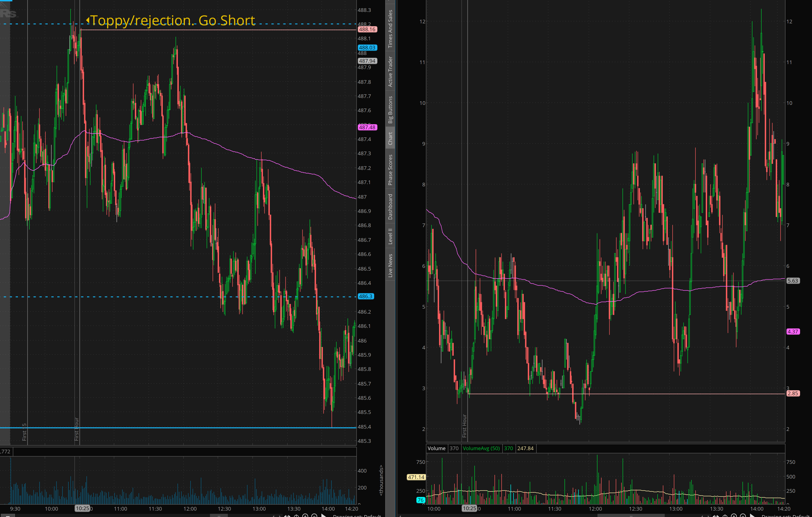Switch to the Active Trader sidebar tab
This screenshot has width=812, height=517.
[390, 71]
